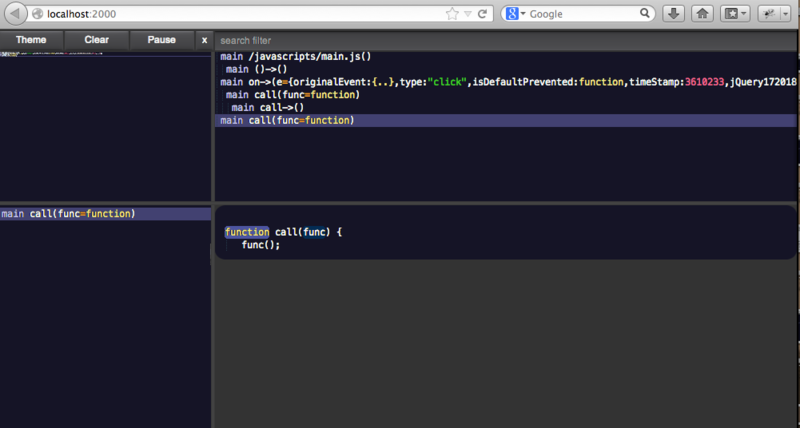Click the Firebug bug icon
The height and width of the screenshot is (428, 800).
tap(769, 14)
